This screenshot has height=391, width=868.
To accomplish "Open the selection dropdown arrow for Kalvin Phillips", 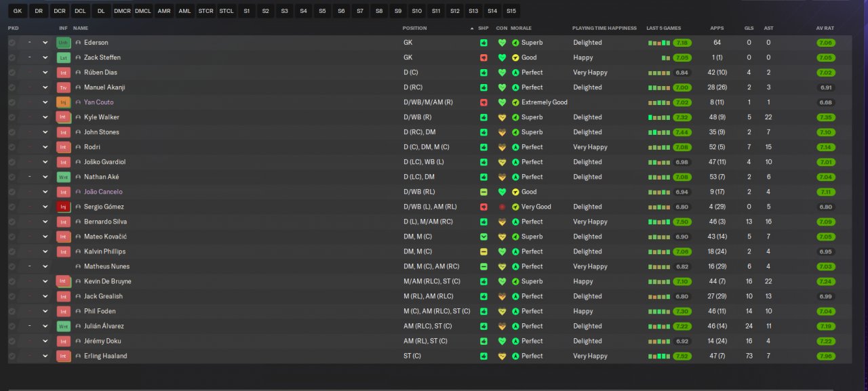I will (x=45, y=251).
